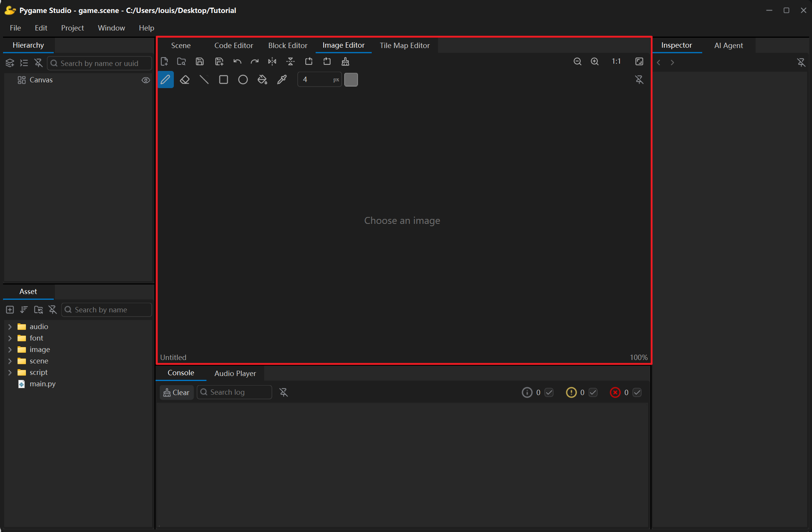Image resolution: width=812 pixels, height=532 pixels.
Task: Open an existing image file
Action: pos(181,61)
